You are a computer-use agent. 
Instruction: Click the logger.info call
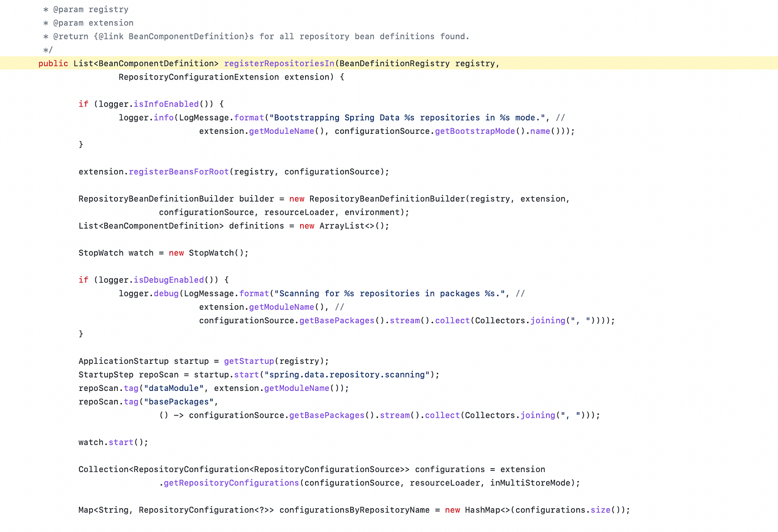[x=146, y=118]
